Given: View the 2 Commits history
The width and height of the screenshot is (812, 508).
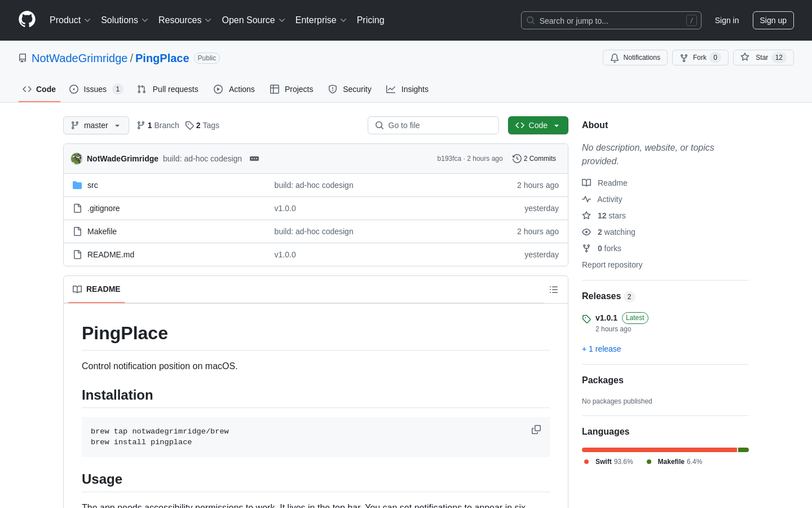Looking at the screenshot, I should (x=534, y=159).
